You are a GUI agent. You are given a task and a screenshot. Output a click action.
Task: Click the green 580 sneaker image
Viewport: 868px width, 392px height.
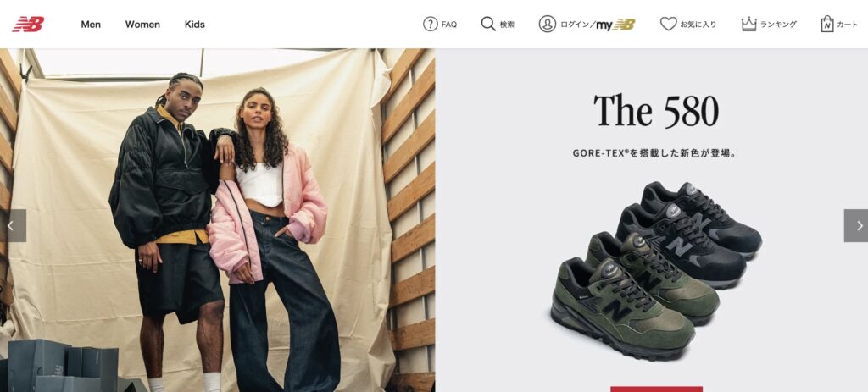[622, 297]
